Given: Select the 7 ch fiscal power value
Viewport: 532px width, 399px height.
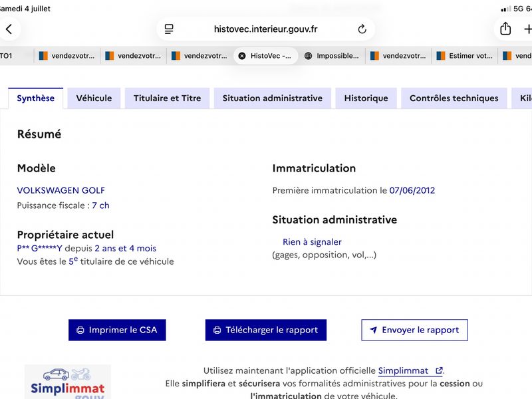Looking at the screenshot, I should tap(101, 205).
